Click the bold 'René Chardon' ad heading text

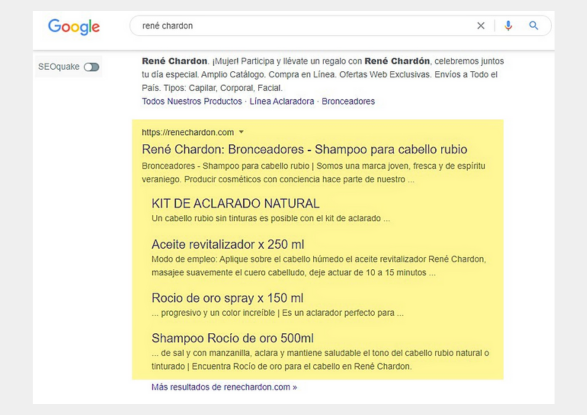[174, 61]
